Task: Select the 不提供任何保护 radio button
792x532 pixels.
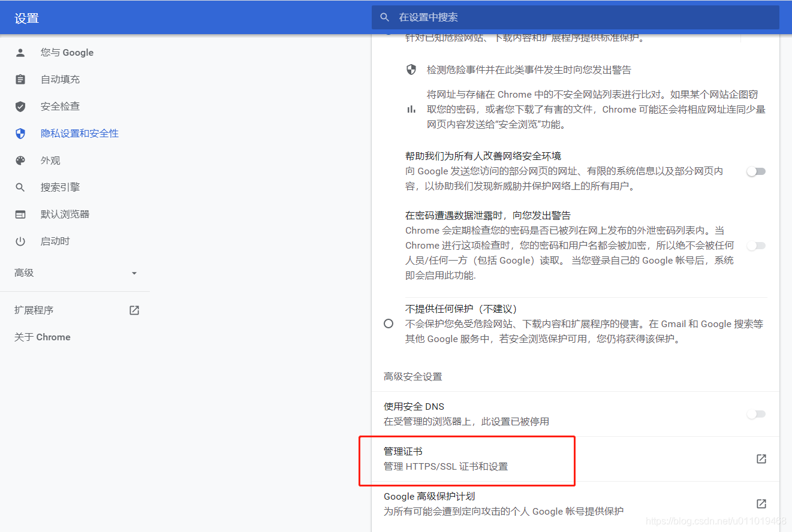Action: pos(389,324)
